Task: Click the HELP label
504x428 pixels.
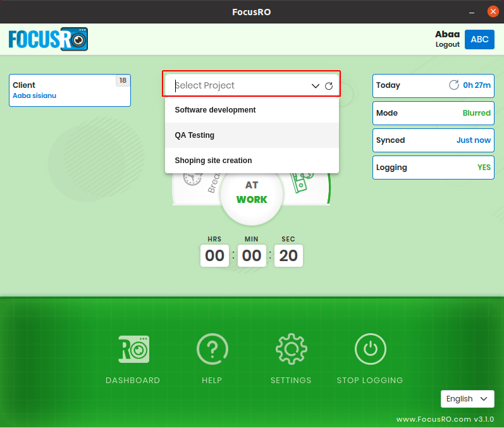Action: (x=212, y=380)
